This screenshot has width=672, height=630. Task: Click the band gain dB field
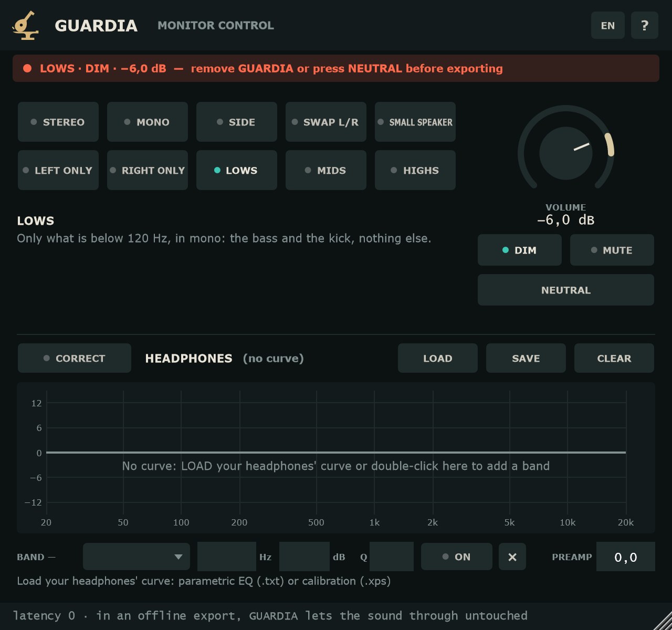click(x=304, y=556)
